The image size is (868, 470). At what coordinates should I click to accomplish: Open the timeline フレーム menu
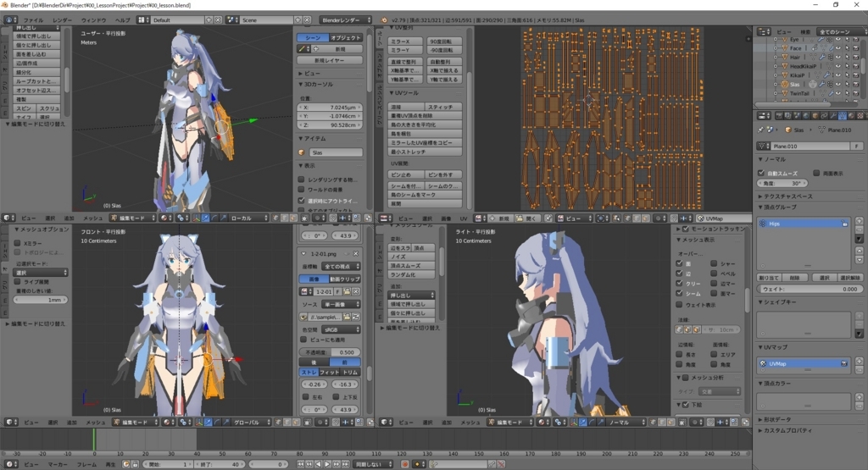tap(86, 464)
